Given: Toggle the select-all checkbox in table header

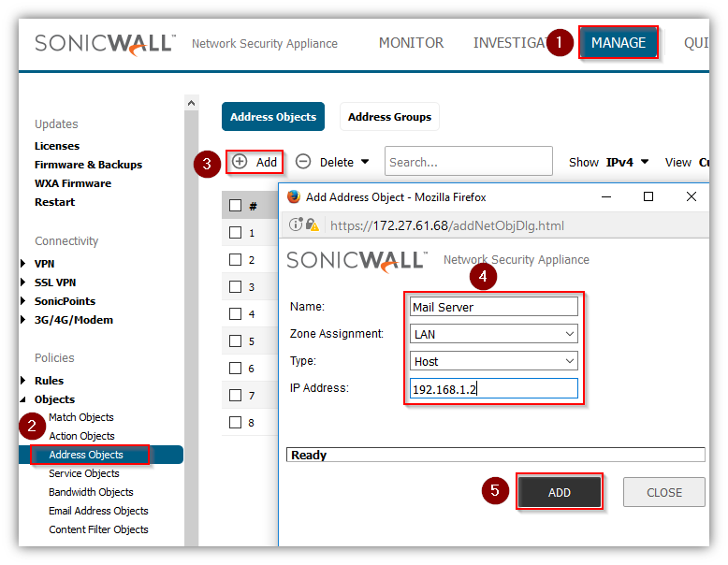Looking at the screenshot, I should (236, 205).
